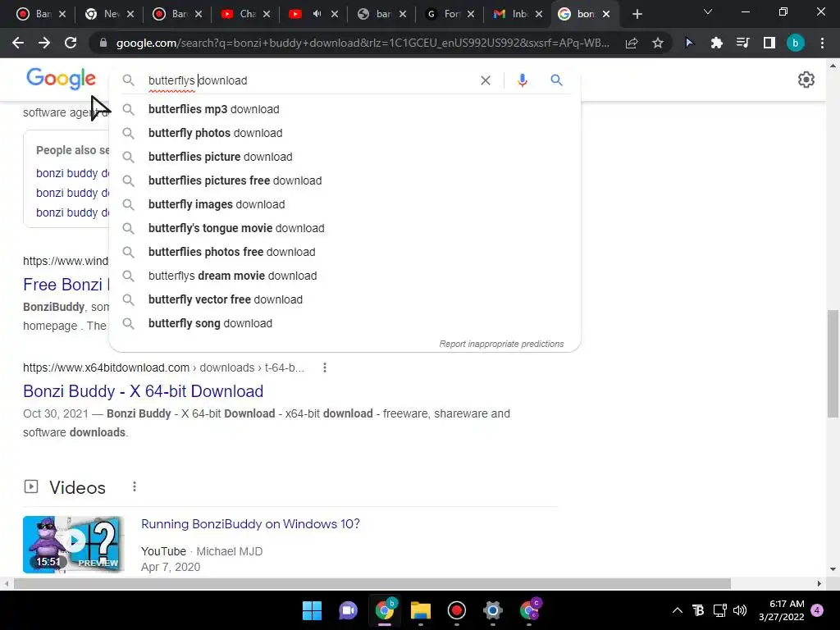This screenshot has width=840, height=630.
Task: Open more options for x64bitdownload result
Action: [325, 367]
